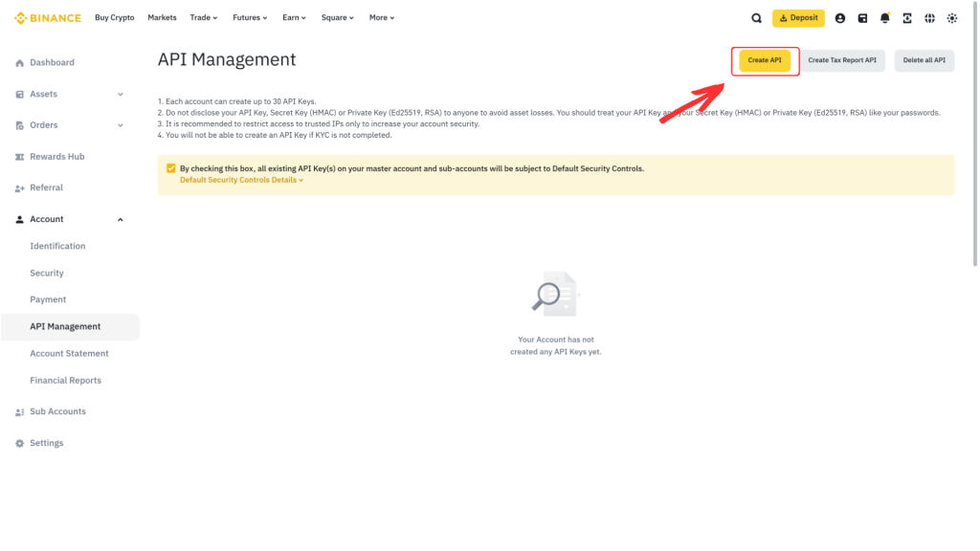Click the page vertical scrollbar
Image resolution: width=980 pixels, height=551 pixels.
coord(975,134)
